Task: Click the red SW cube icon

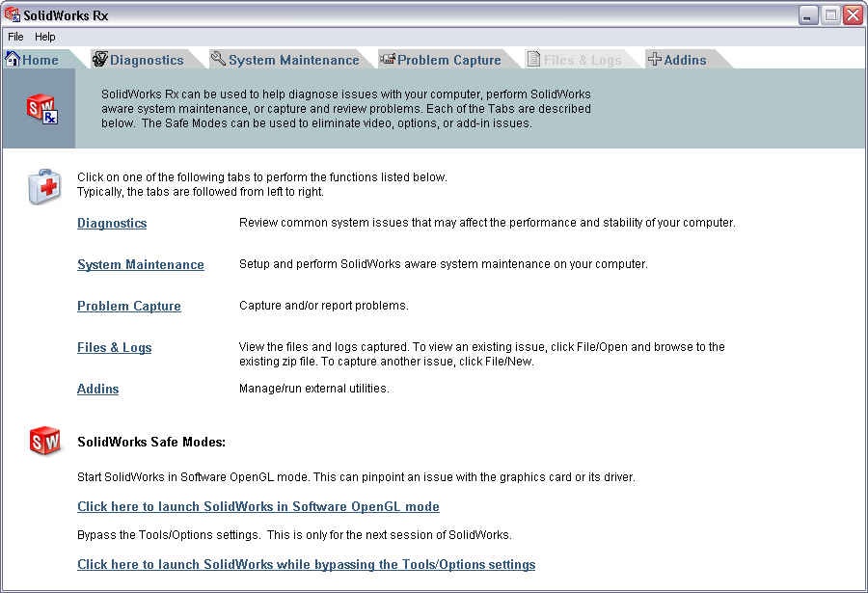Action: pyautogui.click(x=44, y=441)
